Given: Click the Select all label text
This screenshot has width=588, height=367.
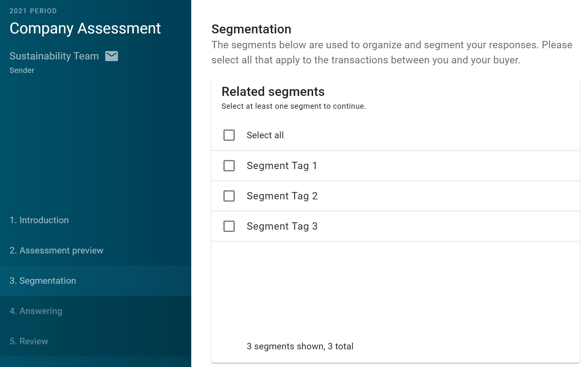Looking at the screenshot, I should [x=265, y=135].
